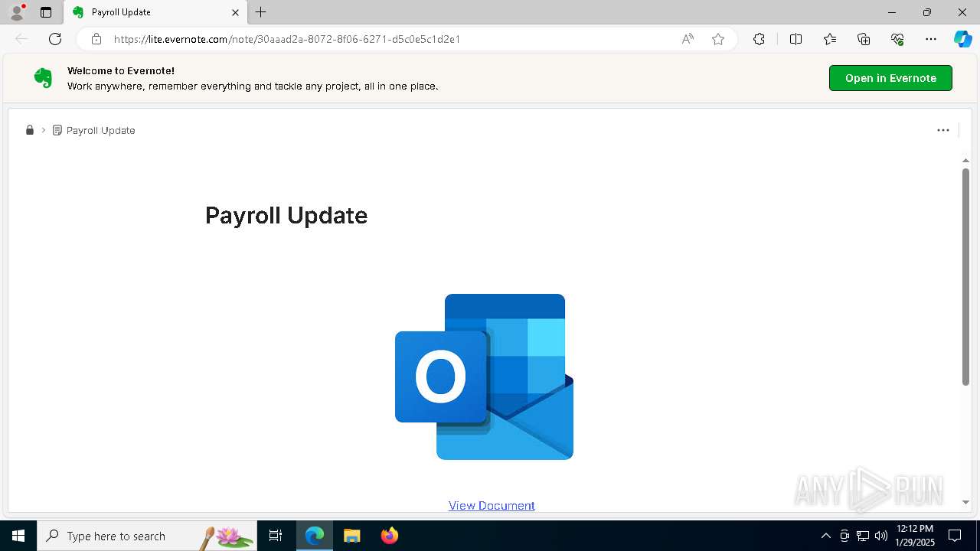
Task: Launch Firefox from the taskbar
Action: (390, 536)
